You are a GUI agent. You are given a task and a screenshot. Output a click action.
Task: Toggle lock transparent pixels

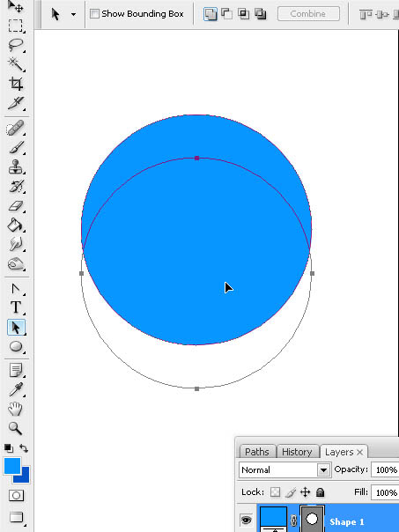[x=275, y=491]
